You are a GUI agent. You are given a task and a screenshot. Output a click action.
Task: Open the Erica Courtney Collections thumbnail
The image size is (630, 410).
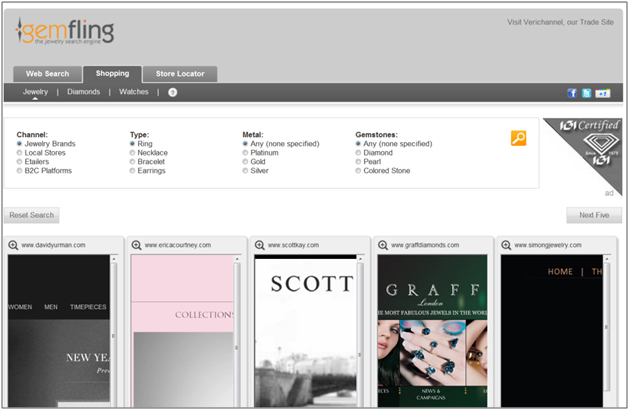(182, 331)
